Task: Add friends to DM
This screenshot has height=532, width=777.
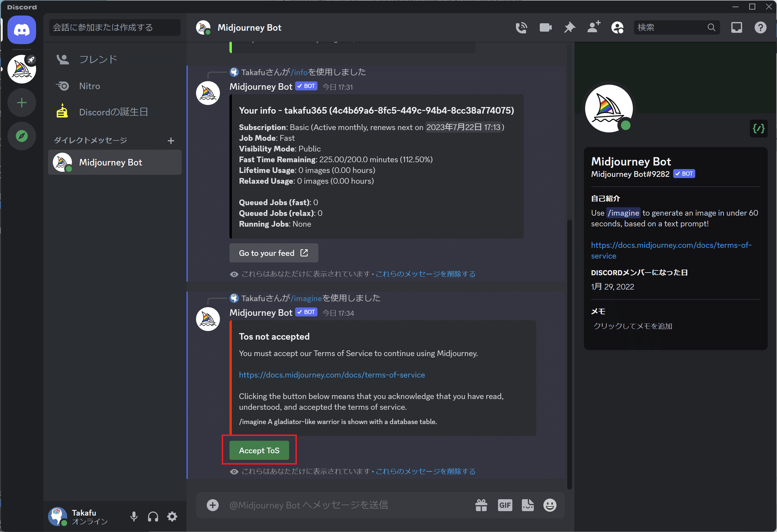Action: 593,27
